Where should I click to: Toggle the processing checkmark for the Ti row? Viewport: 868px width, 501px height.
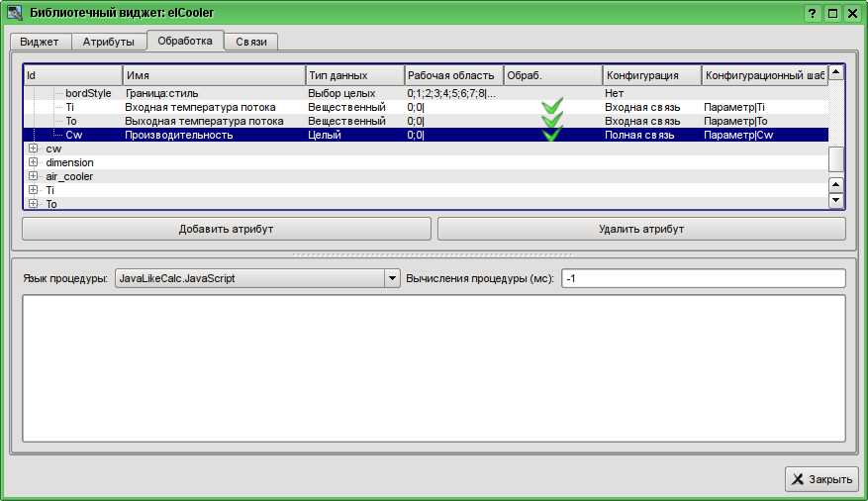(x=552, y=106)
